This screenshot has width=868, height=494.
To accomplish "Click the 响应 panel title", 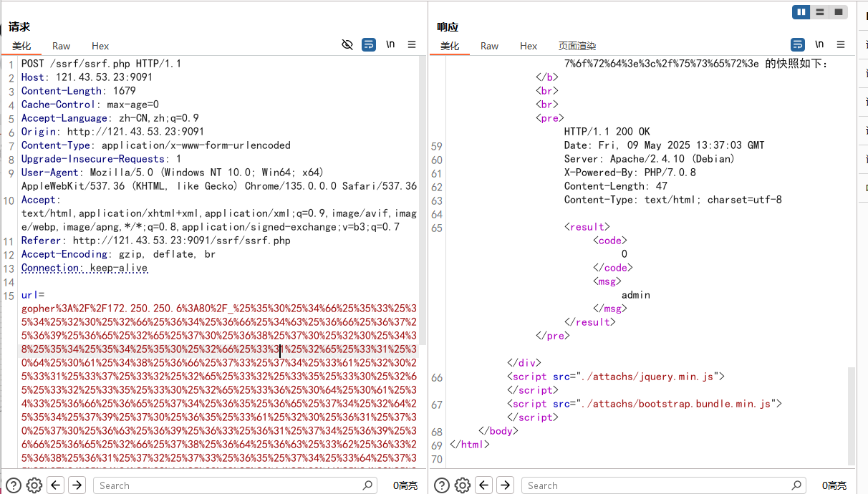I will coord(448,27).
